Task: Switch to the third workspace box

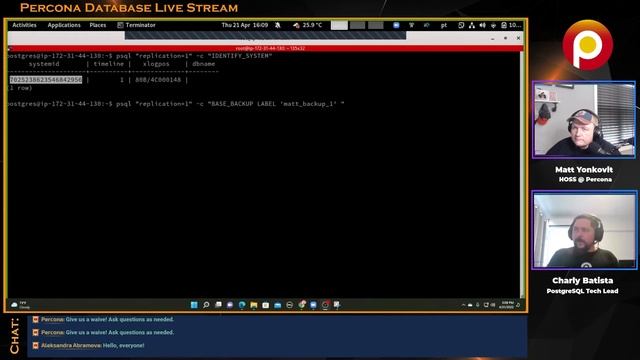Action: pyautogui.click(x=376, y=25)
